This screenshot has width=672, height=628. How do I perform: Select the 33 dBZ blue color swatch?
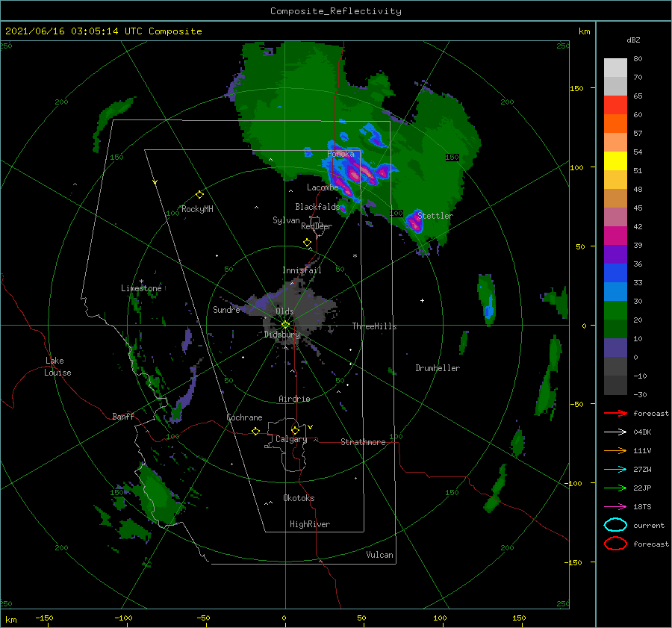click(x=615, y=273)
